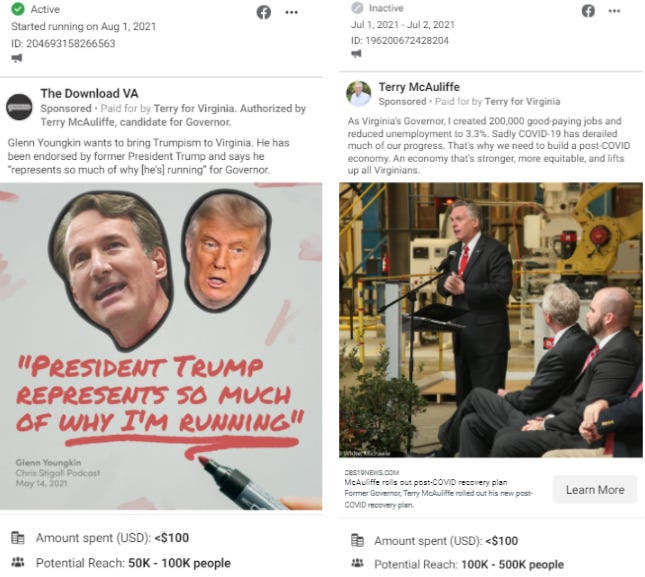The height and width of the screenshot is (577, 645).
Task: Click the McAuliffe factory speech photo
Action: tap(491, 320)
